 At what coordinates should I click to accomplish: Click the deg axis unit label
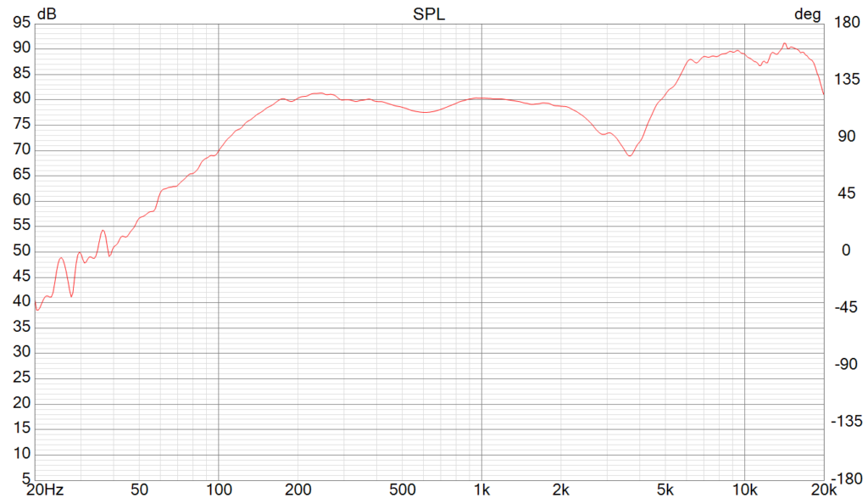[807, 14]
